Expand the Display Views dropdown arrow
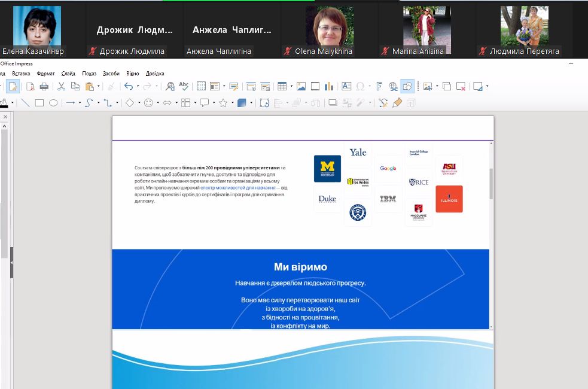The width and height of the screenshot is (588, 389). [x=224, y=87]
